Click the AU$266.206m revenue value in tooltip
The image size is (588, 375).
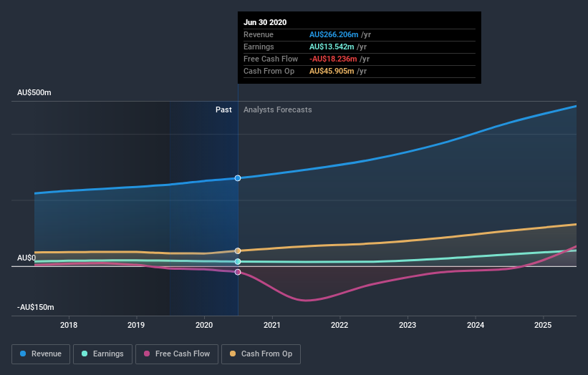(x=334, y=34)
